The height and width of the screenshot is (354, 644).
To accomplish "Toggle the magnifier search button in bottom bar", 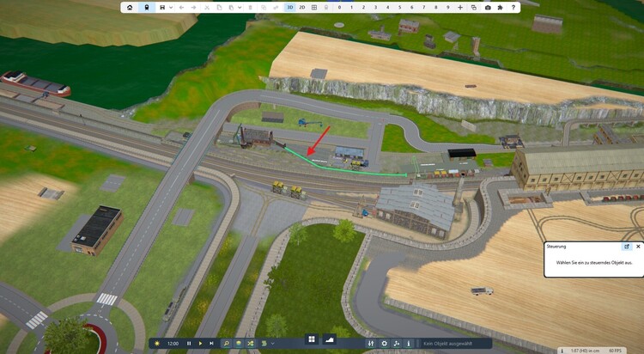I will click(226, 343).
